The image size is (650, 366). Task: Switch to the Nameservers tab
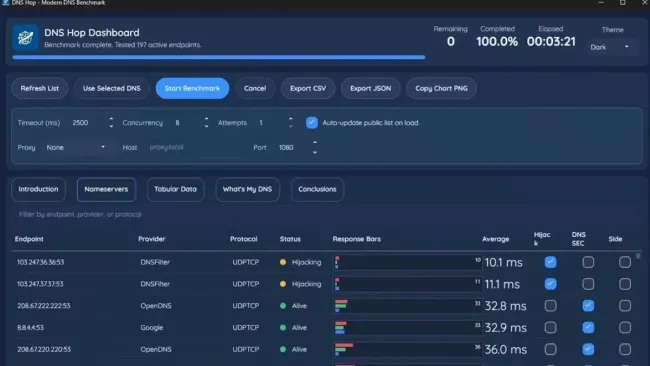point(106,189)
